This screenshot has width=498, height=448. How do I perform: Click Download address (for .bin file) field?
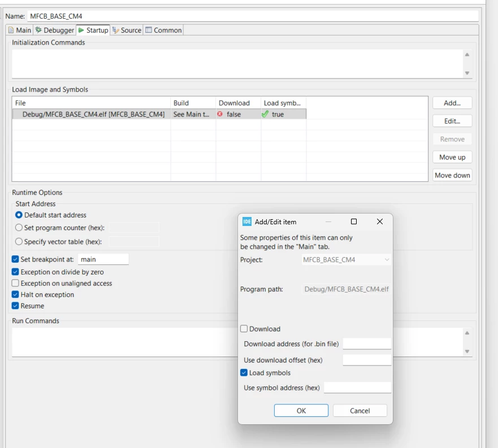pyautogui.click(x=367, y=343)
